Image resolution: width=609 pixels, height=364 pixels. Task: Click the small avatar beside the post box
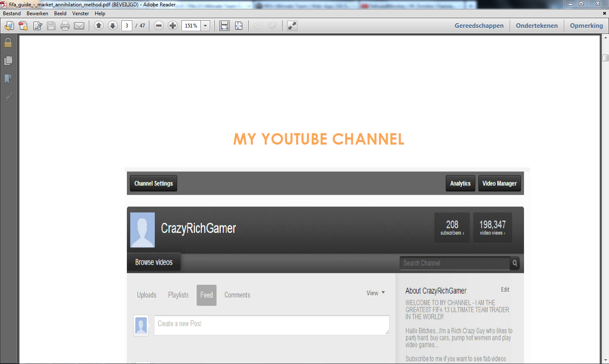pyautogui.click(x=141, y=326)
